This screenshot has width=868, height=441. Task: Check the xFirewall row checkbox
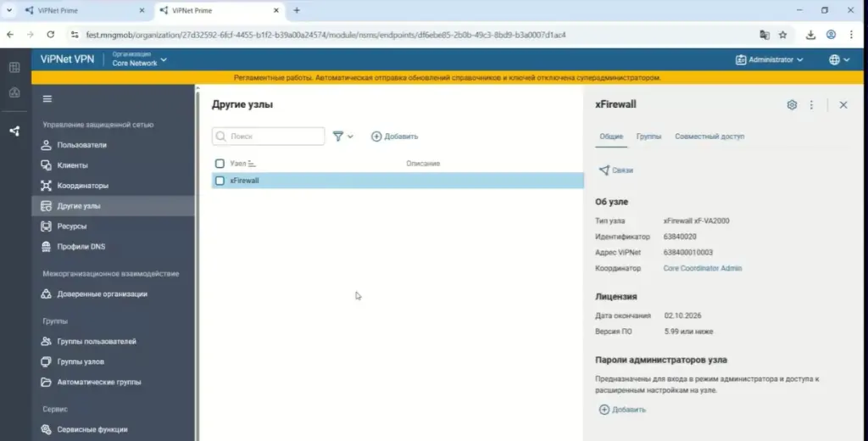pos(220,181)
